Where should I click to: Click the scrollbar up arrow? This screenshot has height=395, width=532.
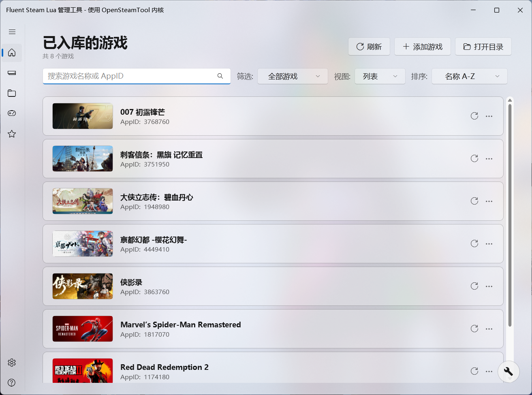[x=510, y=100]
